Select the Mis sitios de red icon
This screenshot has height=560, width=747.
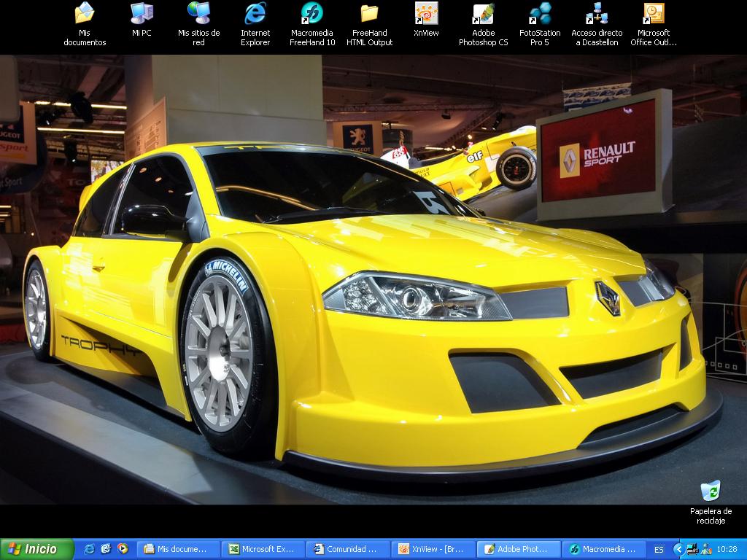[x=198, y=15]
